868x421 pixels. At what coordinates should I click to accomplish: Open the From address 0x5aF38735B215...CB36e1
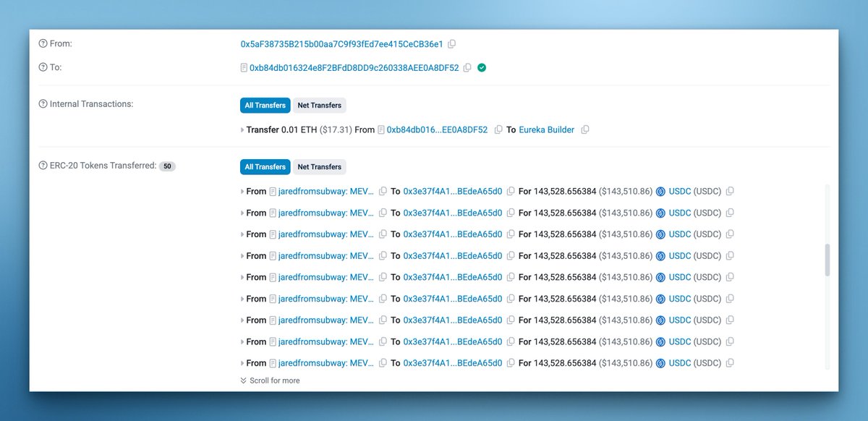[341, 44]
